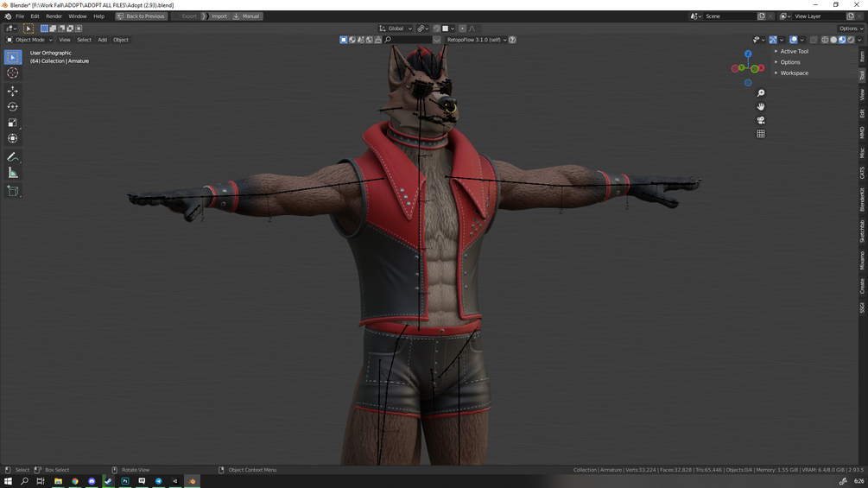This screenshot has width=868, height=488.
Task: Open Object Mode dropdown
Action: [x=29, y=40]
